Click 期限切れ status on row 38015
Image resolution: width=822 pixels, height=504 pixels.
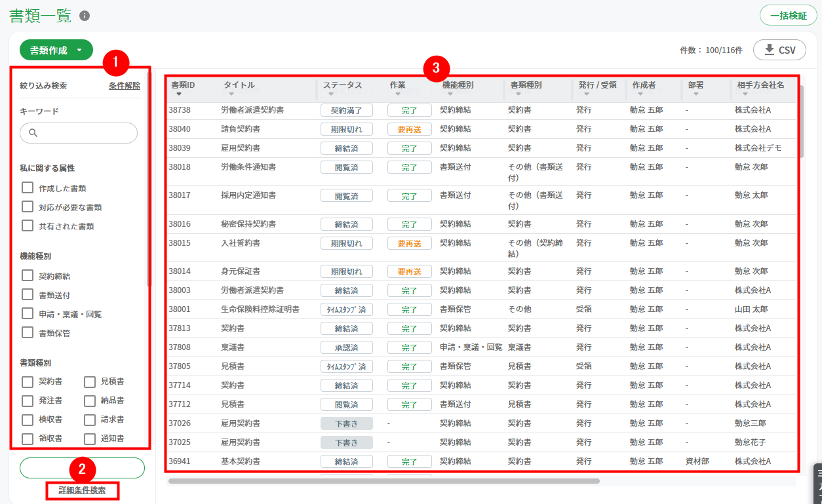pyautogui.click(x=347, y=243)
